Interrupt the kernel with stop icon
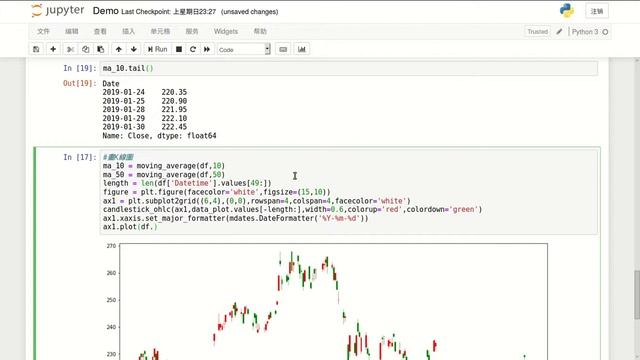The width and height of the screenshot is (640, 360). pyautogui.click(x=179, y=49)
